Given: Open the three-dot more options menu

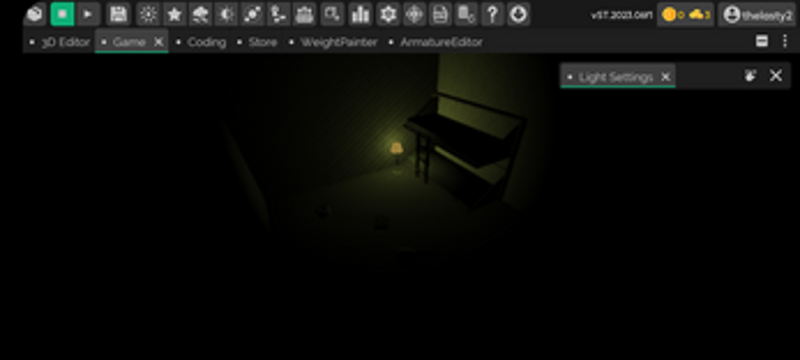Looking at the screenshot, I should click(x=785, y=41).
